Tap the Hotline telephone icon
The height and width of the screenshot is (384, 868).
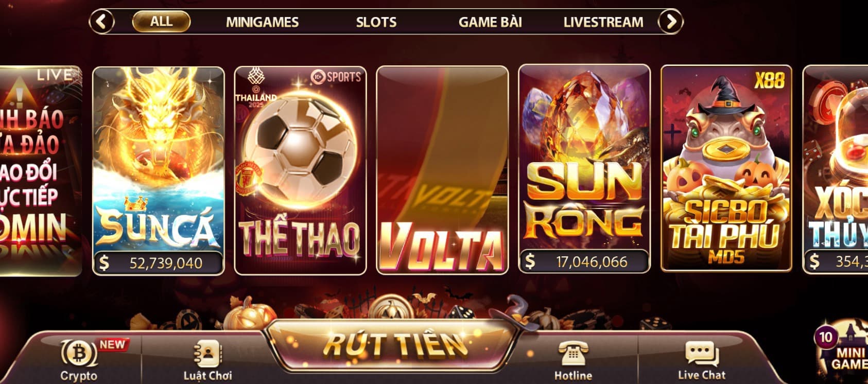[573, 354]
